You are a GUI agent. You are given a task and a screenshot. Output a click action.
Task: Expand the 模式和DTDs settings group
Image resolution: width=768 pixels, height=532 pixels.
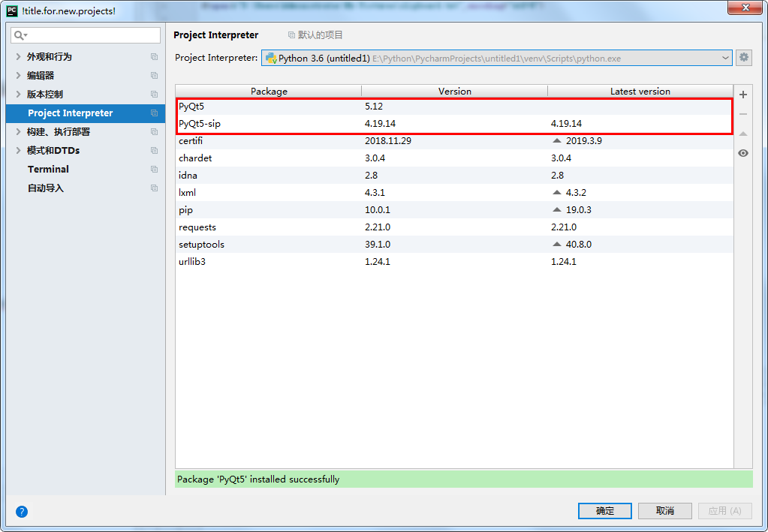18,150
